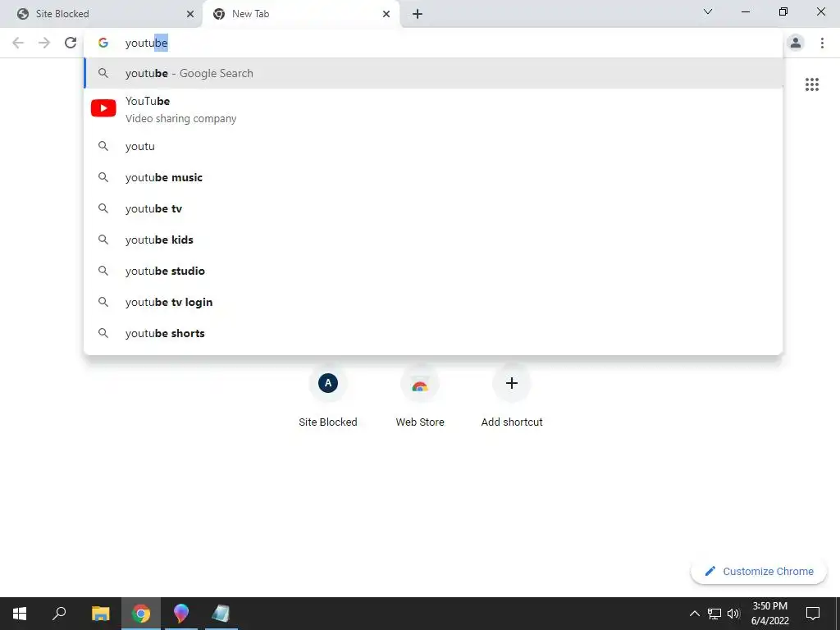Viewport: 840px width, 630px height.
Task: Choose 'youtube - Google Search' suggestion
Action: point(433,73)
